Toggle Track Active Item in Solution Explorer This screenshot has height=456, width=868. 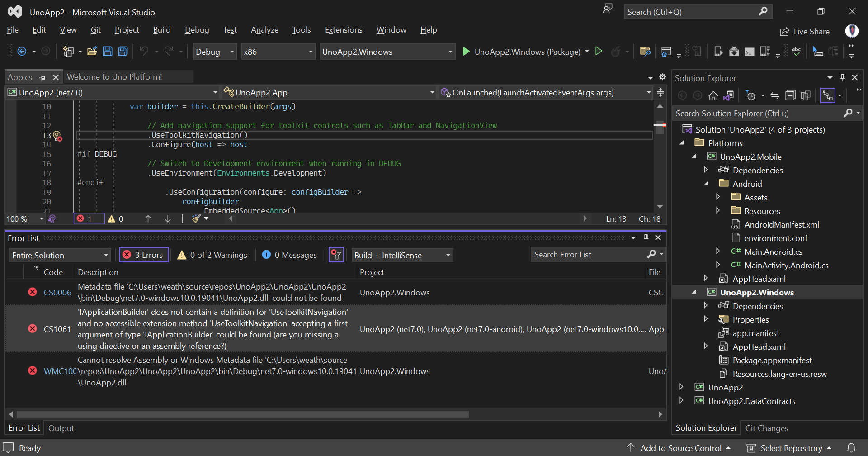[x=828, y=95]
